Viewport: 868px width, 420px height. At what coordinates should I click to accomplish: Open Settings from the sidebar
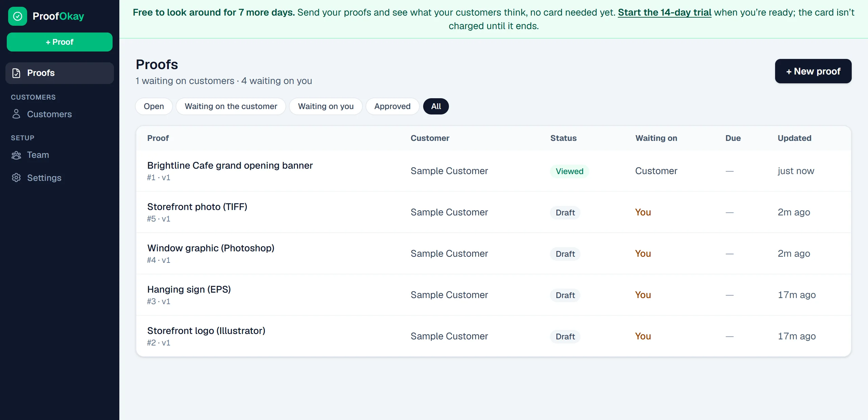pyautogui.click(x=60, y=178)
